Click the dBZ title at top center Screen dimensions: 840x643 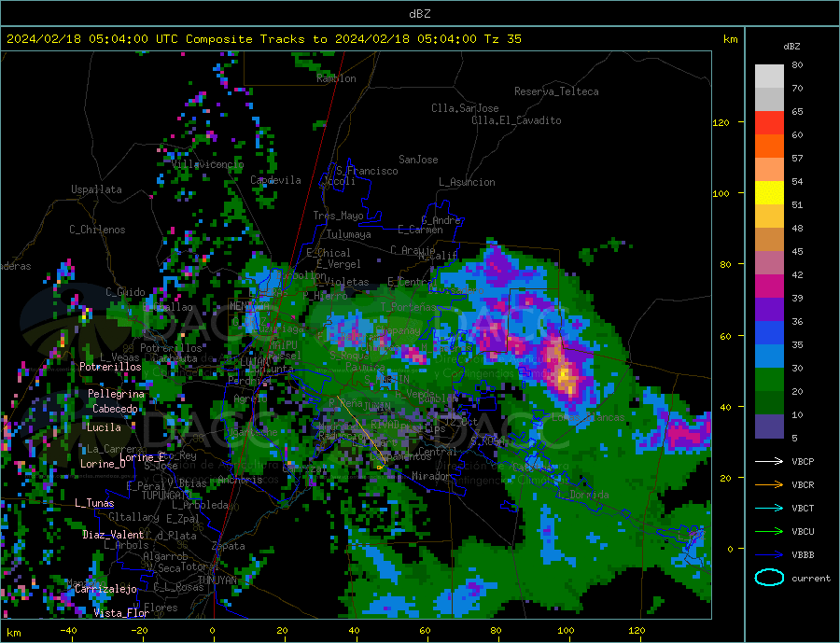coord(419,14)
